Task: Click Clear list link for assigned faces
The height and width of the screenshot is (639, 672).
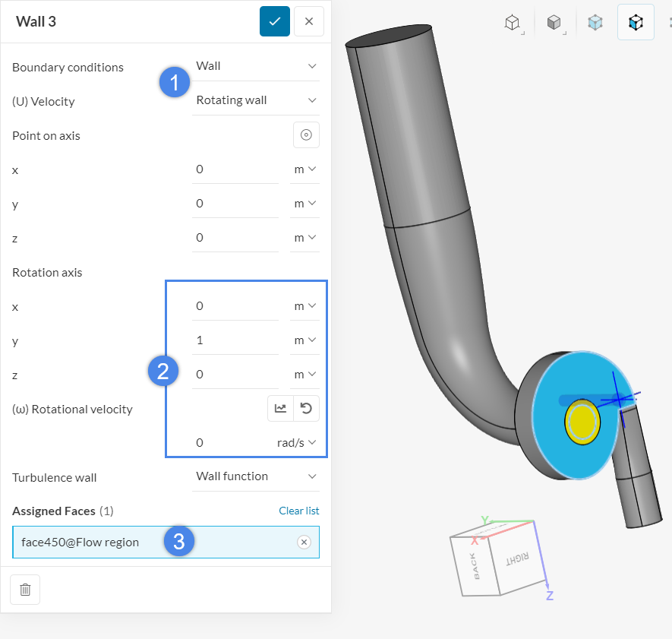Action: (x=298, y=511)
